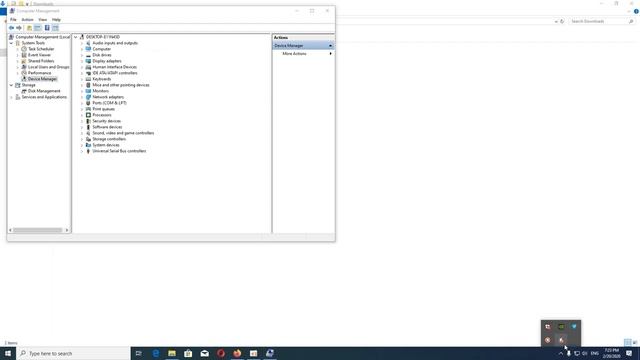
Task: Open the Action menu
Action: point(27,20)
